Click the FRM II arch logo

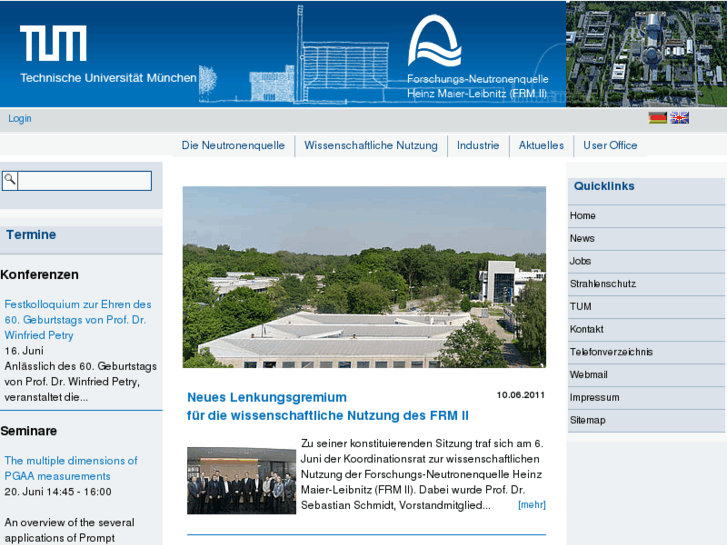434,41
